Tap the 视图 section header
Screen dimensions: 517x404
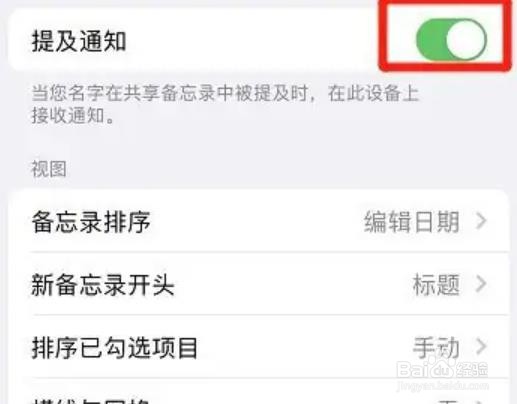49,169
